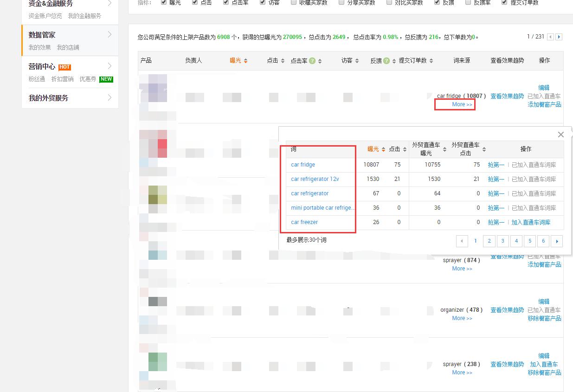The image size is (573, 392).
Task: Sort the 曝光 column using its arrows
Action: 246,61
